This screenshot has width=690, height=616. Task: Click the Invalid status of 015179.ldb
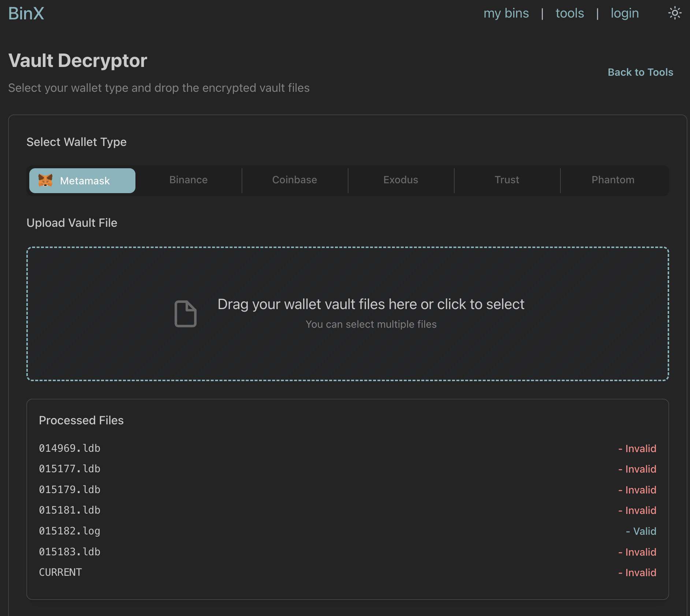pos(637,490)
